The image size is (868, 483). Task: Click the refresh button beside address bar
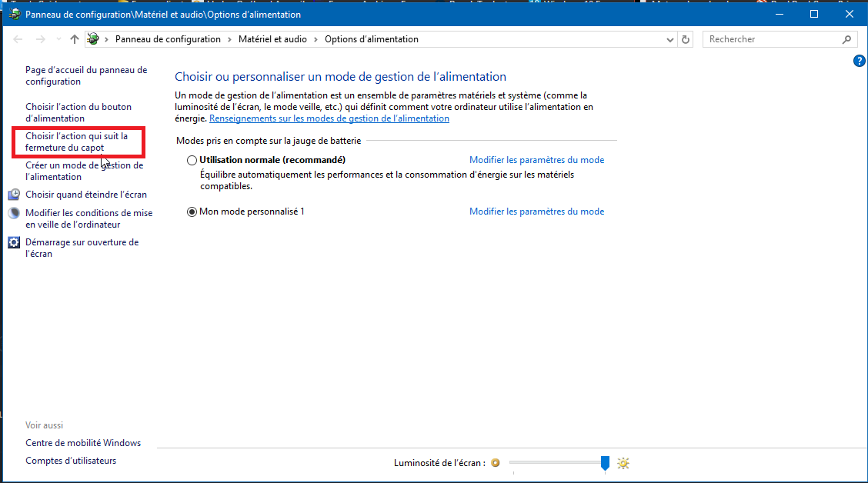coord(686,39)
